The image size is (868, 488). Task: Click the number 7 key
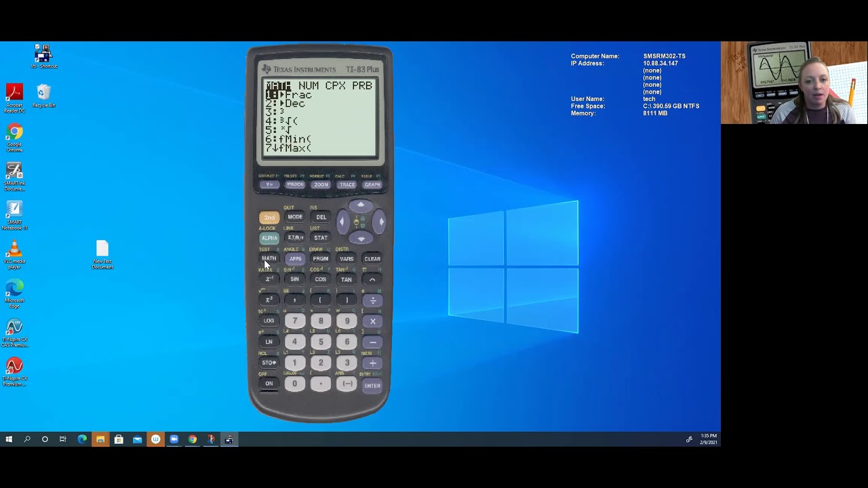point(295,321)
